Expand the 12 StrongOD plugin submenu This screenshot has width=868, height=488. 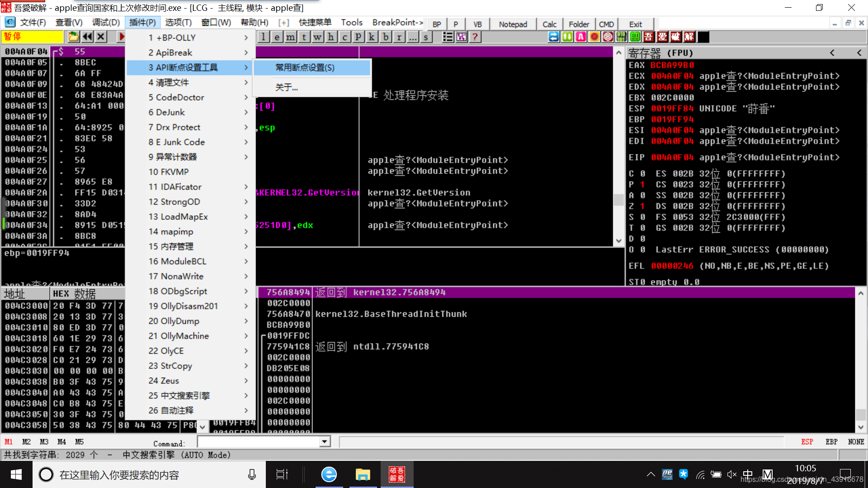tap(191, 202)
